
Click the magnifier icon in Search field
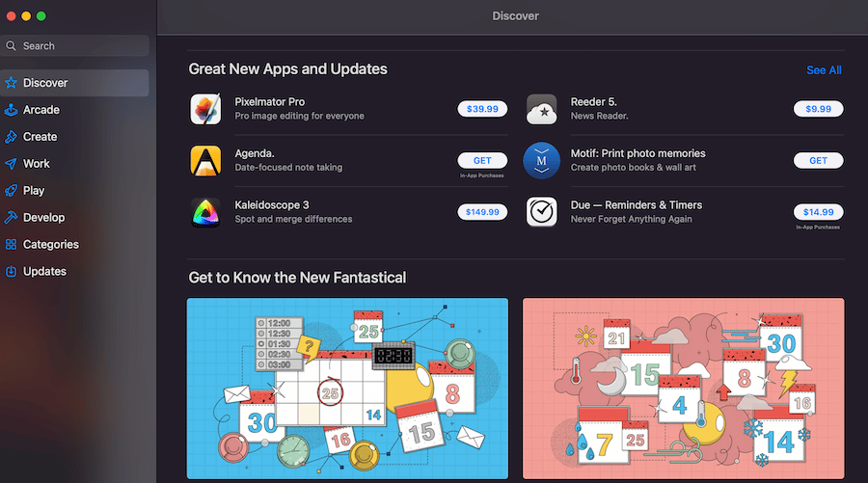coord(11,46)
